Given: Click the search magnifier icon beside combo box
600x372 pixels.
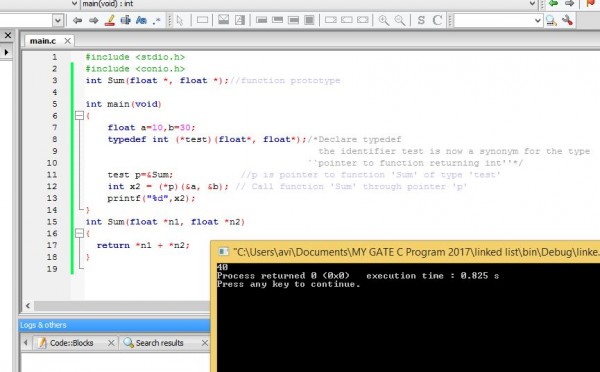Looking at the screenshot, I should click(x=551, y=20).
